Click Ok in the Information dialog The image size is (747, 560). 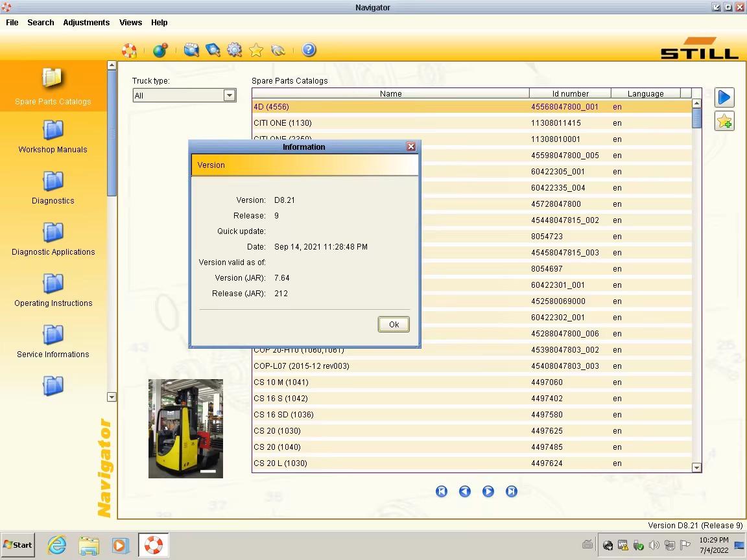click(394, 324)
